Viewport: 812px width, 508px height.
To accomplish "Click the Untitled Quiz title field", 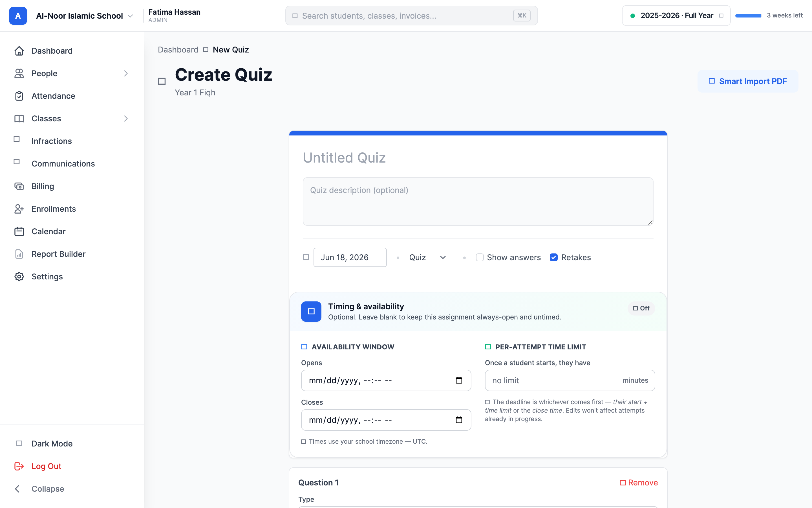I will 478,157.
